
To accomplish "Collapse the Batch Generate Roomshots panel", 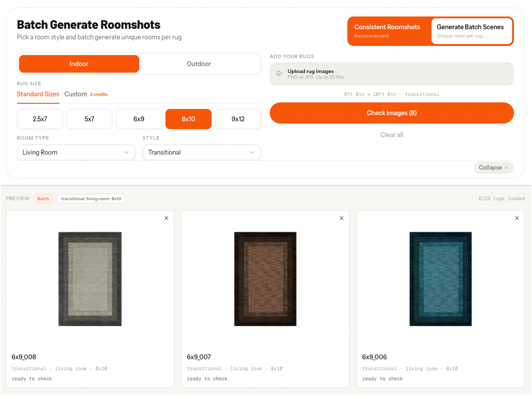I will click(494, 167).
